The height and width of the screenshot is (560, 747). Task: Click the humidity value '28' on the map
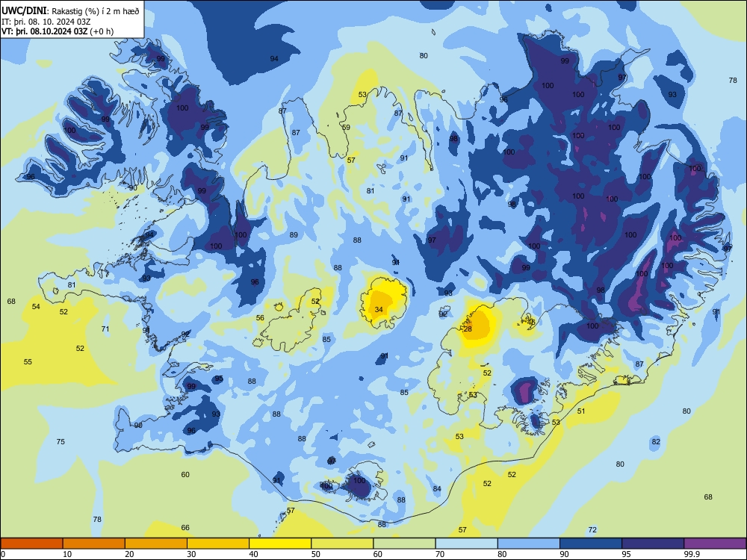tap(468, 329)
